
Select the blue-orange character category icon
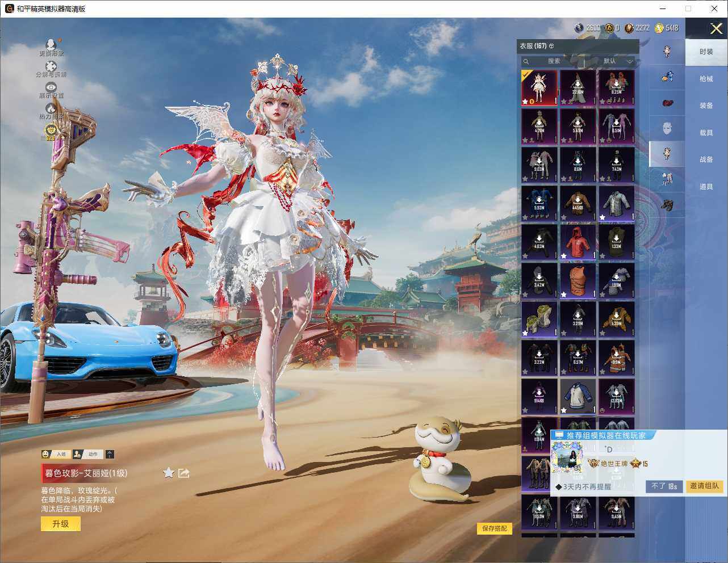667,76
